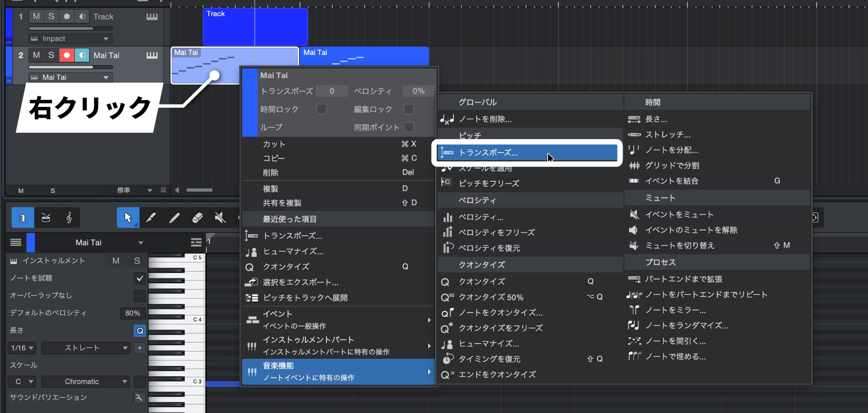This screenshot has height=413, width=868.
Task: Open the Chromatic scale type dropdown
Action: (x=86, y=382)
